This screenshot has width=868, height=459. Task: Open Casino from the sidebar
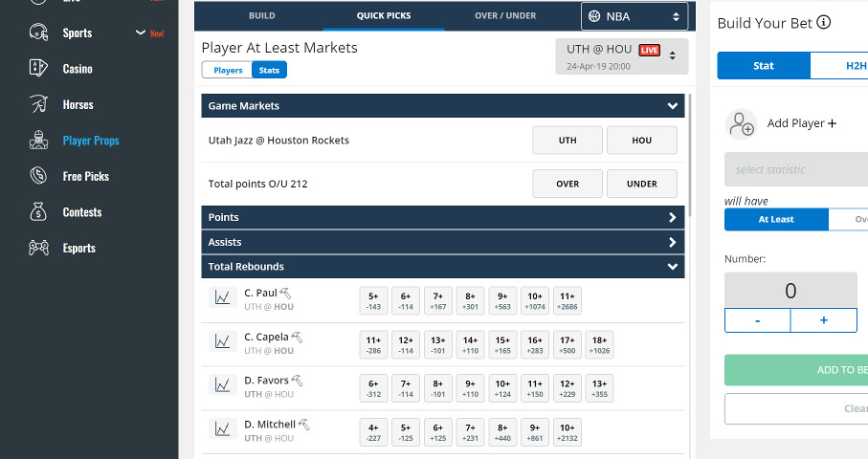(x=78, y=69)
